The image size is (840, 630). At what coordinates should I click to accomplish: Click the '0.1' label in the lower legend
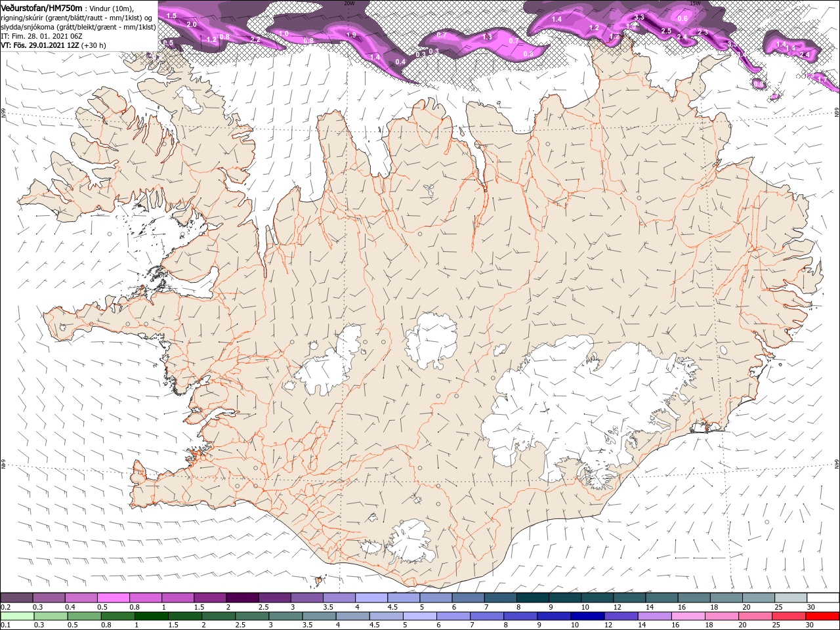click(5, 625)
